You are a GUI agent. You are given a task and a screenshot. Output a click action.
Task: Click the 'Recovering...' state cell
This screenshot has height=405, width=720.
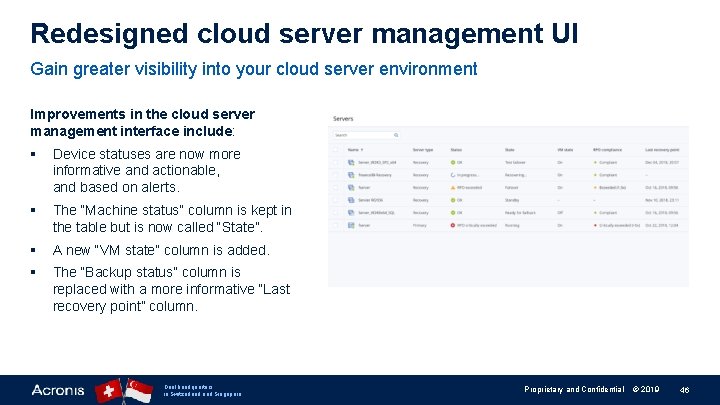coord(515,175)
